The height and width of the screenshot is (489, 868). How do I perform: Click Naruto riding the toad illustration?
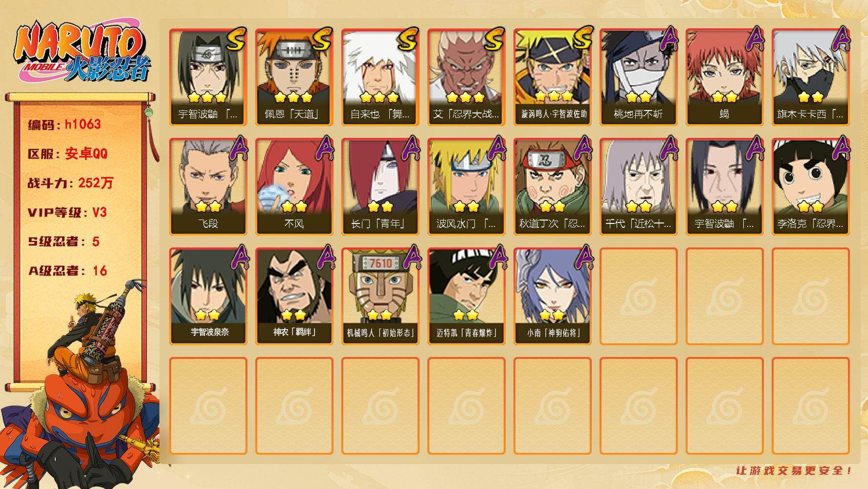click(81, 386)
